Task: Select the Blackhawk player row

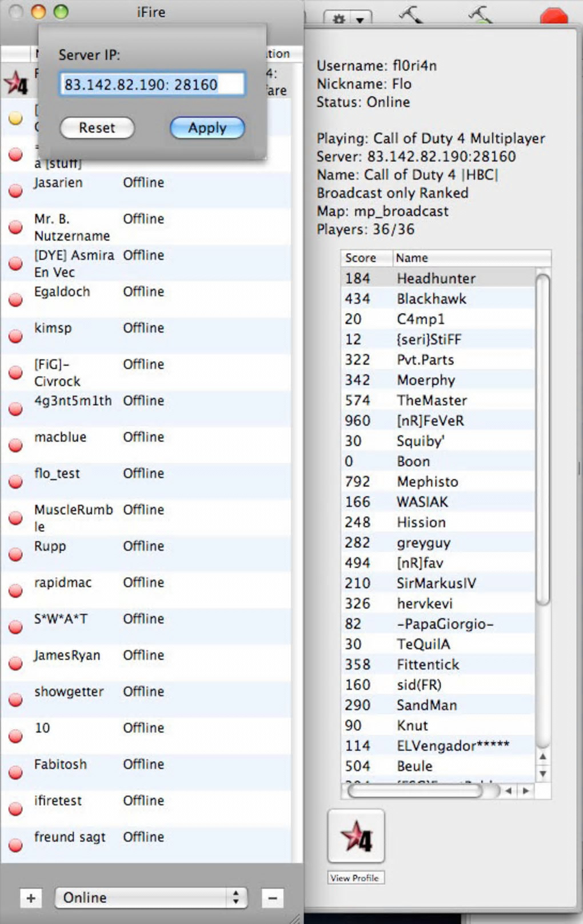Action: pyautogui.click(x=438, y=299)
